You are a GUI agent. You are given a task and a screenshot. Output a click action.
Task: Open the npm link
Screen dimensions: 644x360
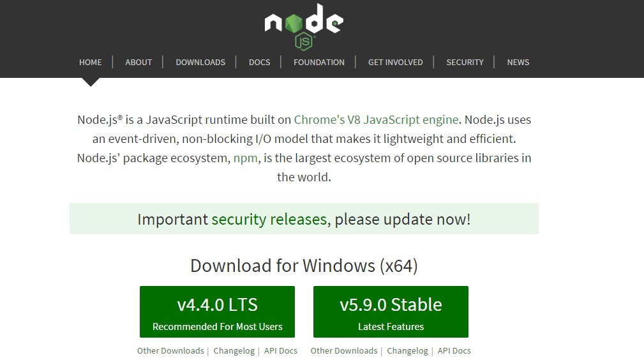pos(246,158)
